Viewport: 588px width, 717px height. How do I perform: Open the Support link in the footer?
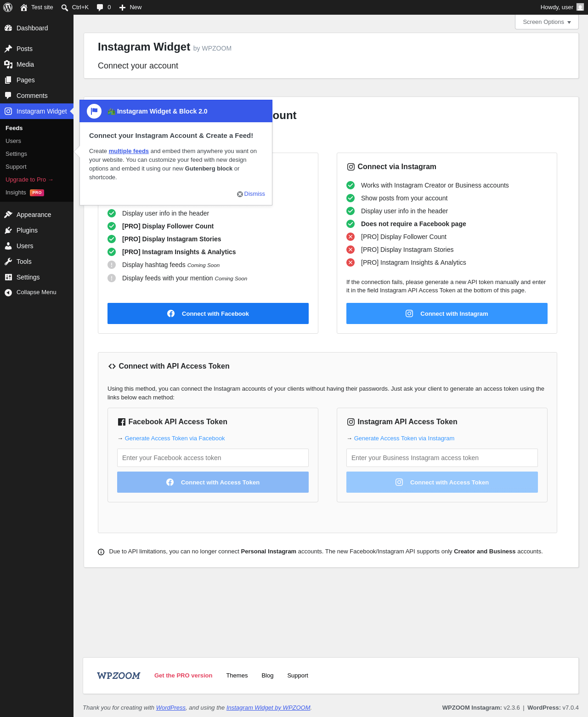298,676
